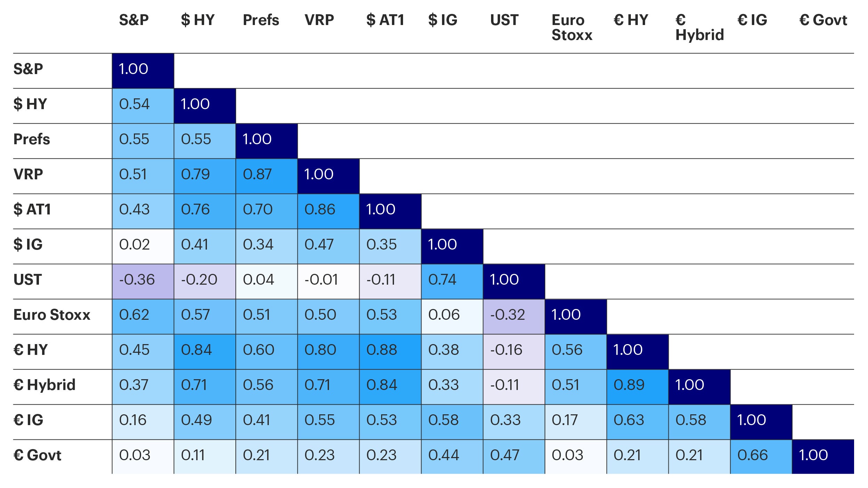Click the $ AT1 row label
This screenshot has width=868, height=488.
coord(32,210)
